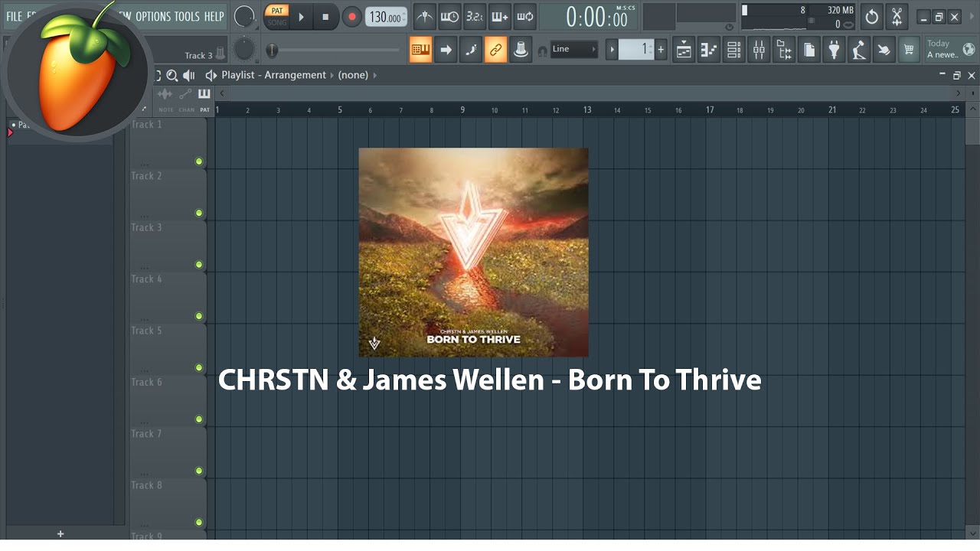Click the globe online icon
980x551 pixels.
pyautogui.click(x=969, y=50)
